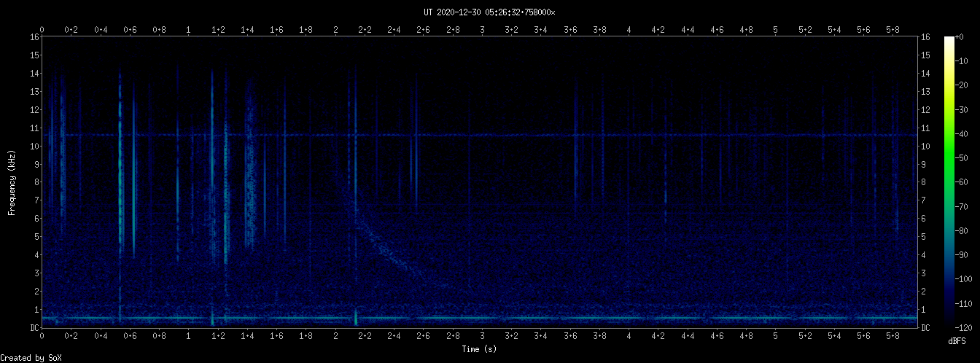The height and width of the screenshot is (363, 980).
Task: Click the 8 kHz label on the right frequency axis
Action: (x=925, y=182)
